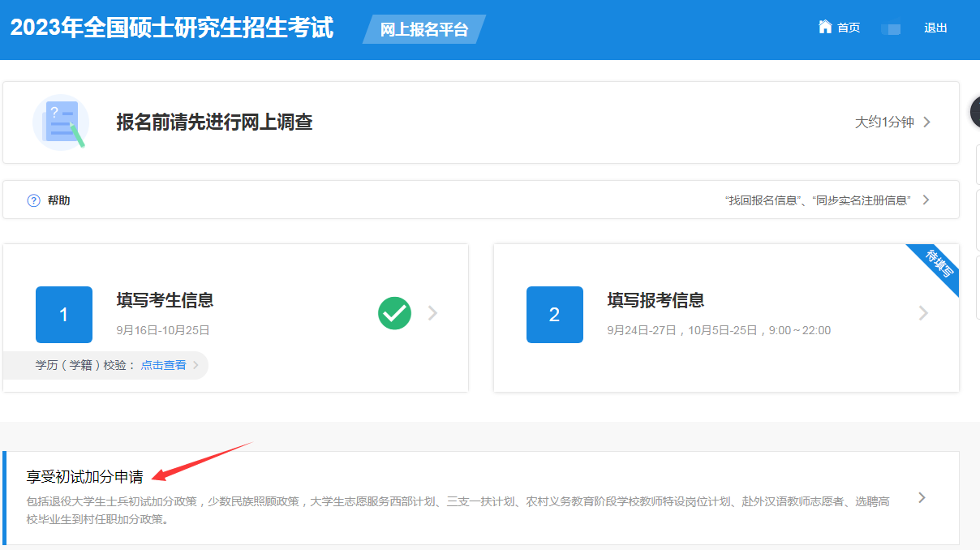
Task: Click the 点击查看 link for 学历校验
Action: pos(163,365)
